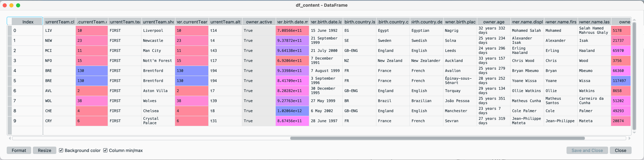Screen dimensions: 644x160
Task: Click the left scroll arrow of horizontal scrollbar
Action: click(10, 138)
